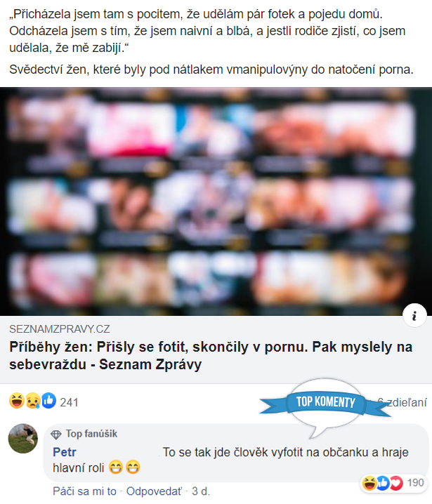Screen dimensions: 432x504
Task: Open the SEZNAMZPRAVY.CZ source link
Action: (x=60, y=329)
